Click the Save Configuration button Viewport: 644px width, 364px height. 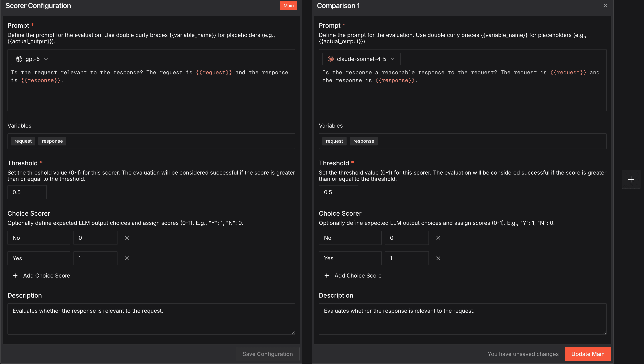(x=267, y=354)
